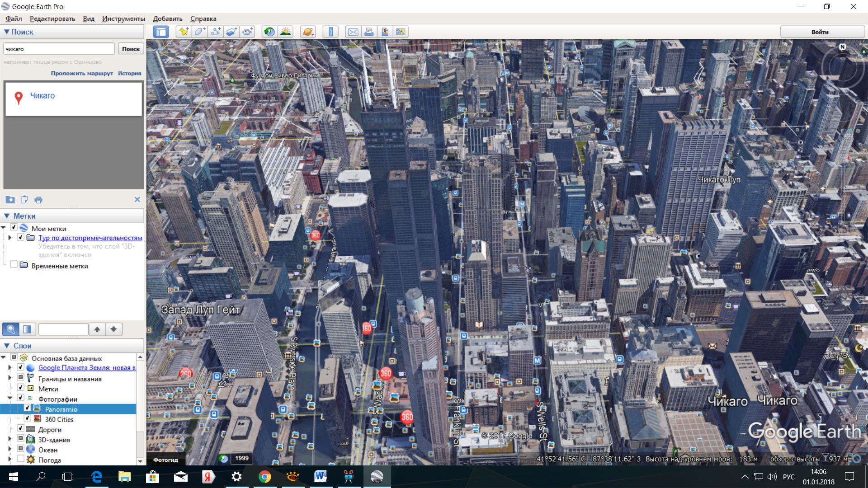This screenshot has height=488, width=868.
Task: Click the red Чикаго search result pin
Action: (x=19, y=98)
